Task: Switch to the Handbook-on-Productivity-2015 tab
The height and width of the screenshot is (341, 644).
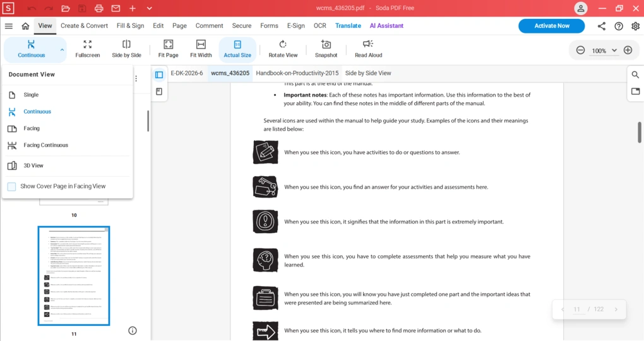Action: click(x=297, y=73)
